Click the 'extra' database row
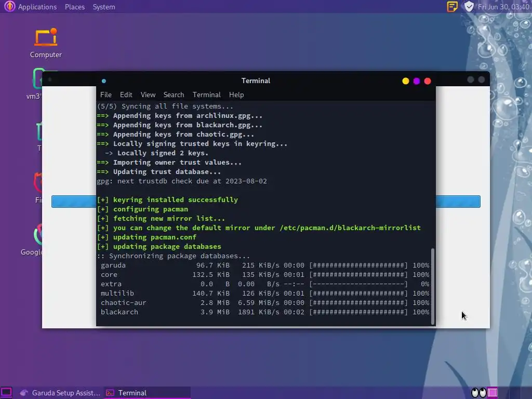The height and width of the screenshot is (399, 532). tap(264, 284)
